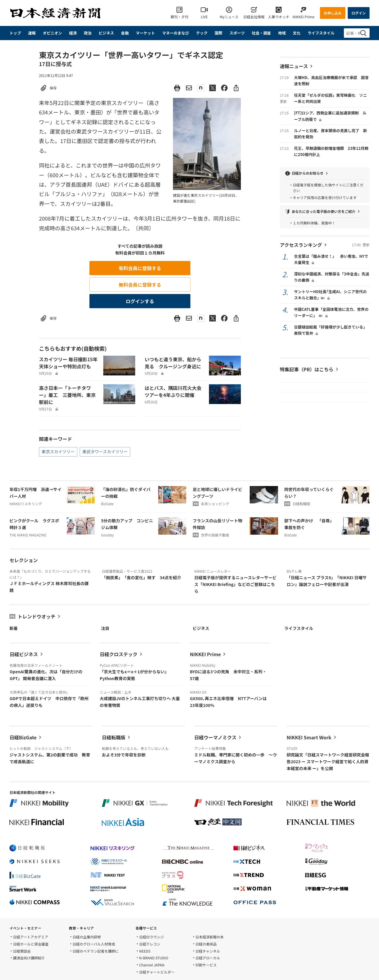
Task: Expand 速報ニュース section chevron
Action: tap(311, 66)
